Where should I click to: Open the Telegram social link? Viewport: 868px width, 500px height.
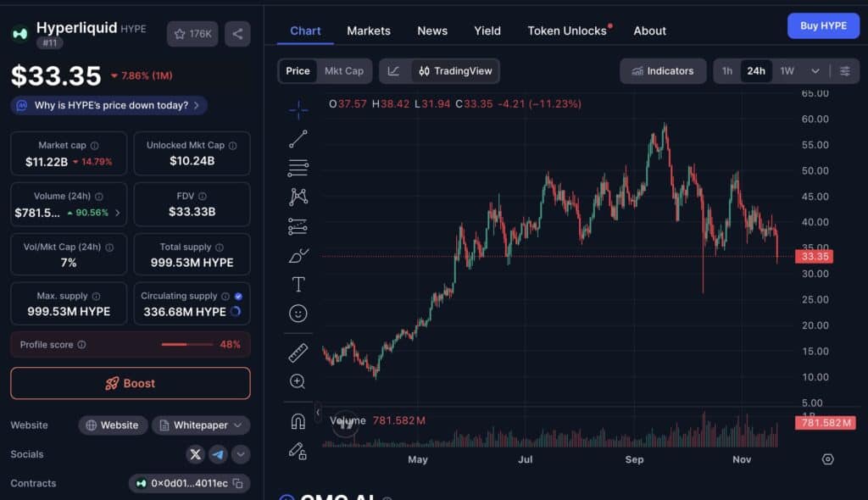pyautogui.click(x=218, y=454)
